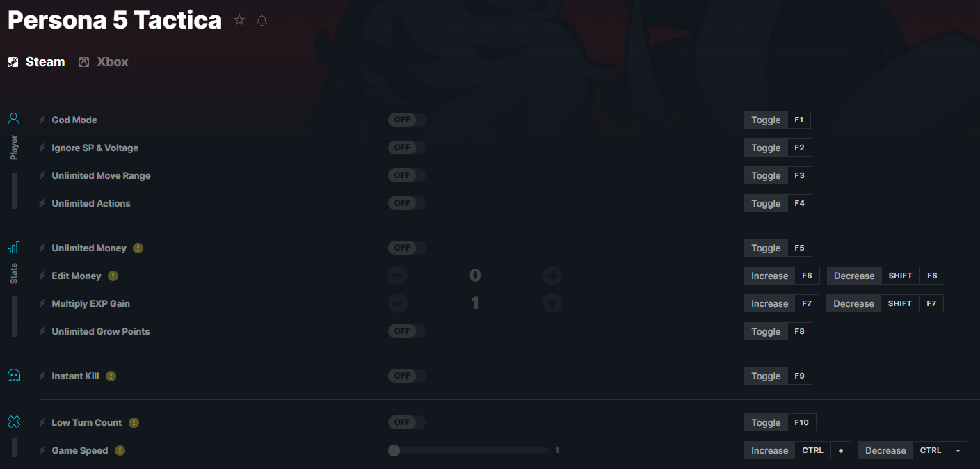Click the enemy ghost category icon
Image resolution: width=980 pixels, height=469 pixels.
[14, 376]
